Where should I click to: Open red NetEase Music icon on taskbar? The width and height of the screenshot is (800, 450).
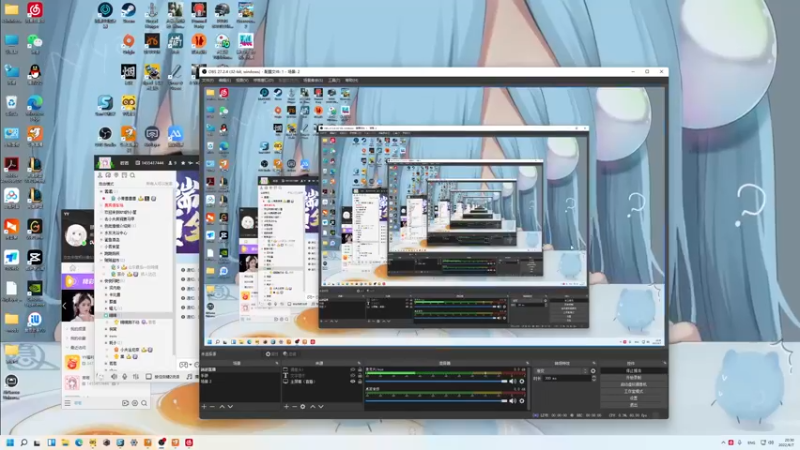[x=189, y=442]
